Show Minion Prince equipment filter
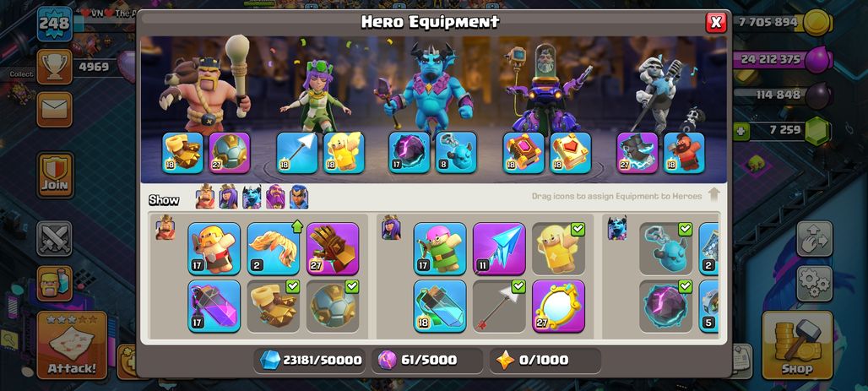868x391 pixels. (x=252, y=197)
